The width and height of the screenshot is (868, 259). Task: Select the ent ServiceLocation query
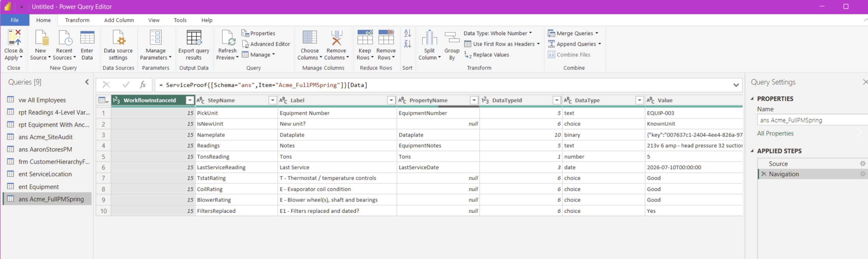pyautogui.click(x=48, y=174)
